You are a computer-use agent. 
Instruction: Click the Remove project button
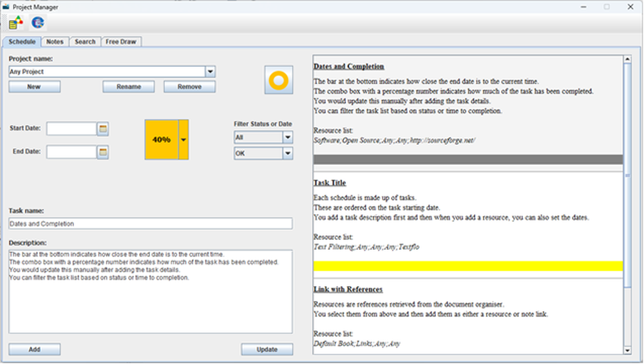[189, 87]
